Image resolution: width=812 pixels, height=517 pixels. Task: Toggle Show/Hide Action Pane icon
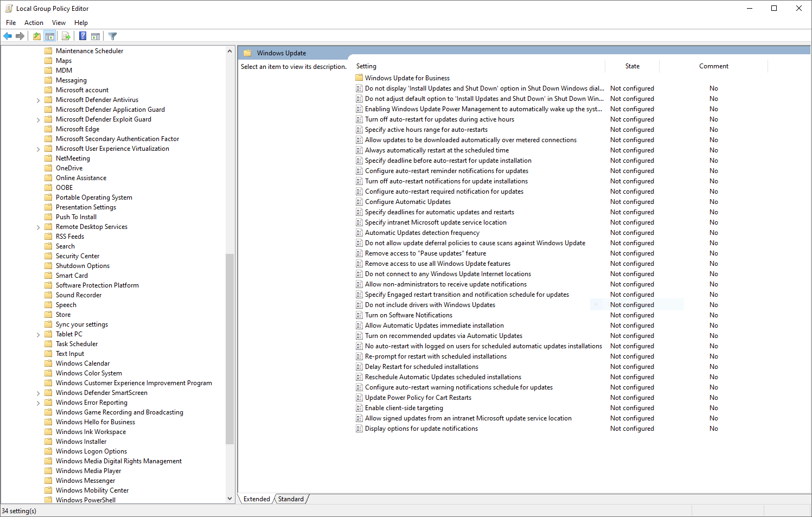click(95, 36)
